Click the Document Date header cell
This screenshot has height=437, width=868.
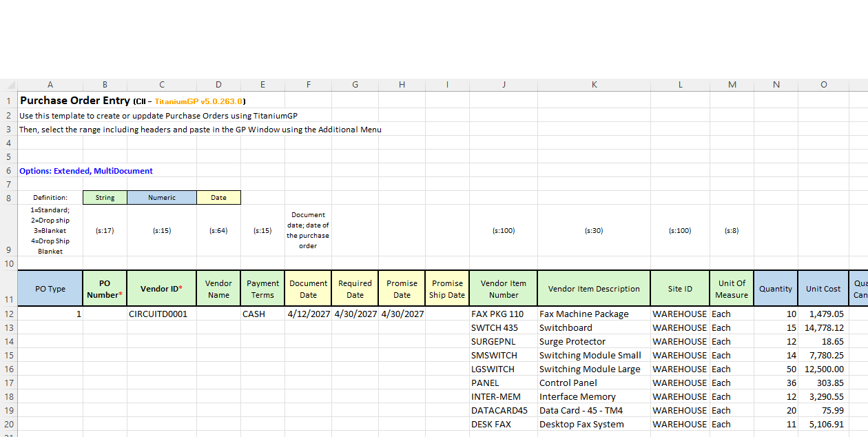coord(308,289)
